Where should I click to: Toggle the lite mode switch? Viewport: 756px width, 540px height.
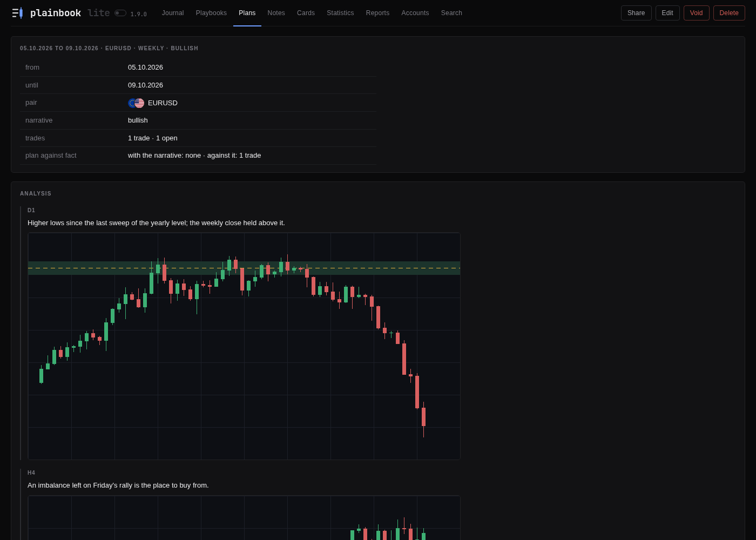click(120, 13)
